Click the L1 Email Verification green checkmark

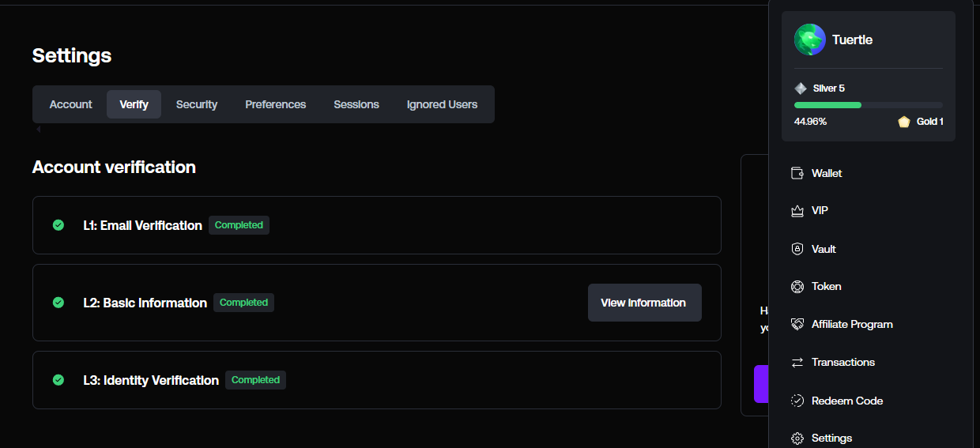(x=58, y=225)
